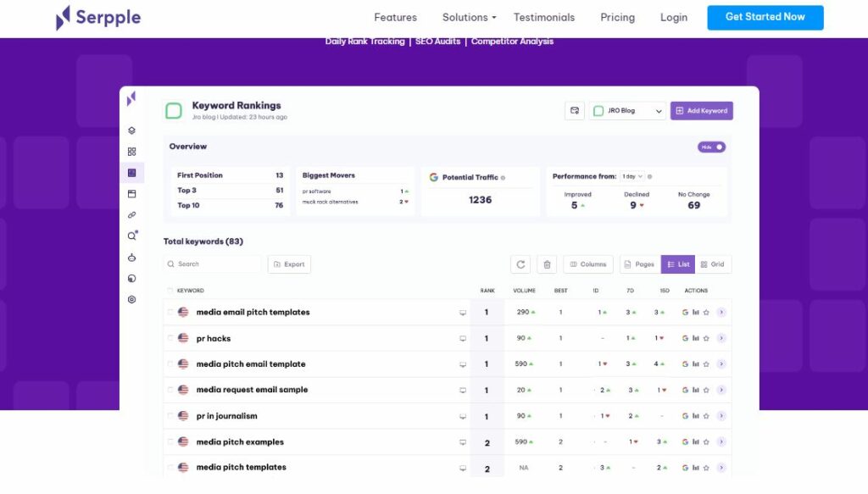Select the highlighted keyword rankings sidebar icon
Screen dimensions: 868x494
(x=131, y=173)
